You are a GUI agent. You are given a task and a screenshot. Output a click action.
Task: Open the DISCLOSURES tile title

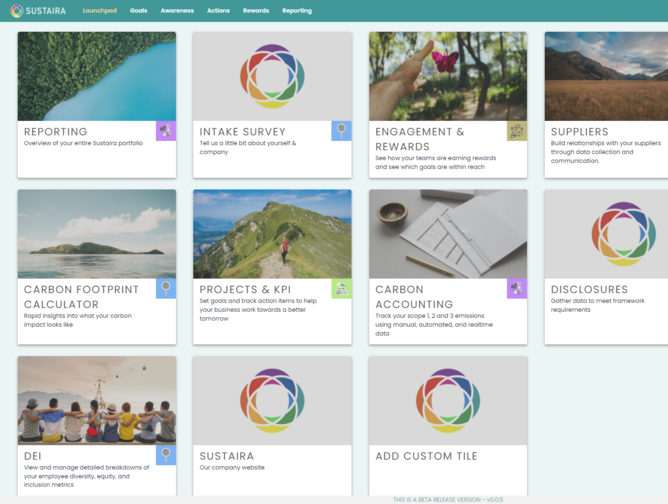coord(589,289)
